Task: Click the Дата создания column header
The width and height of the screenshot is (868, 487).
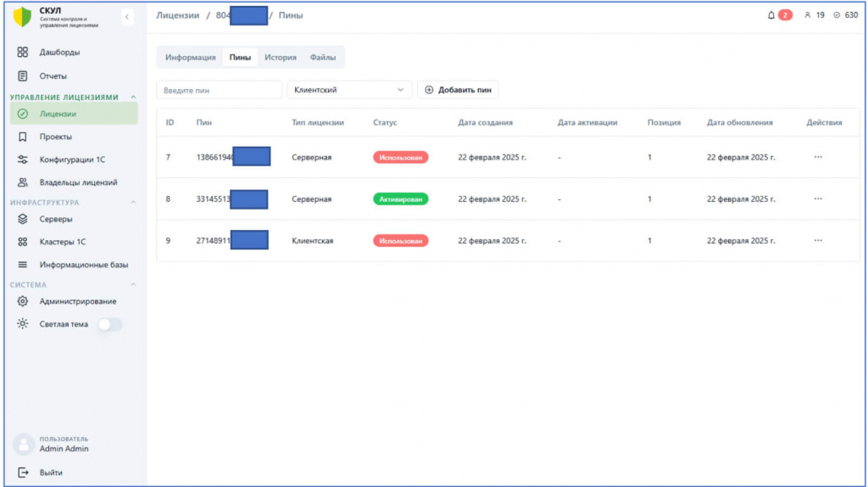Action: (x=485, y=122)
